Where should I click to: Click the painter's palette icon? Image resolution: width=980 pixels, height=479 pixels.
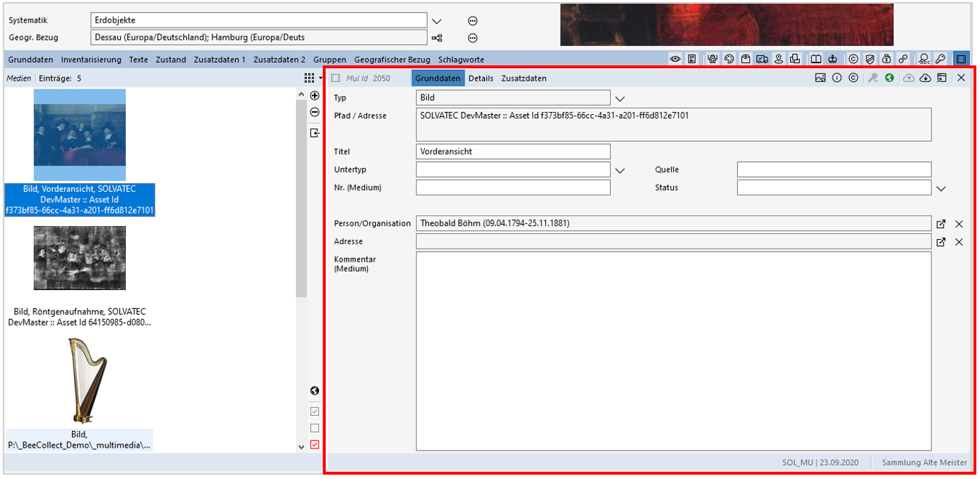729,59
